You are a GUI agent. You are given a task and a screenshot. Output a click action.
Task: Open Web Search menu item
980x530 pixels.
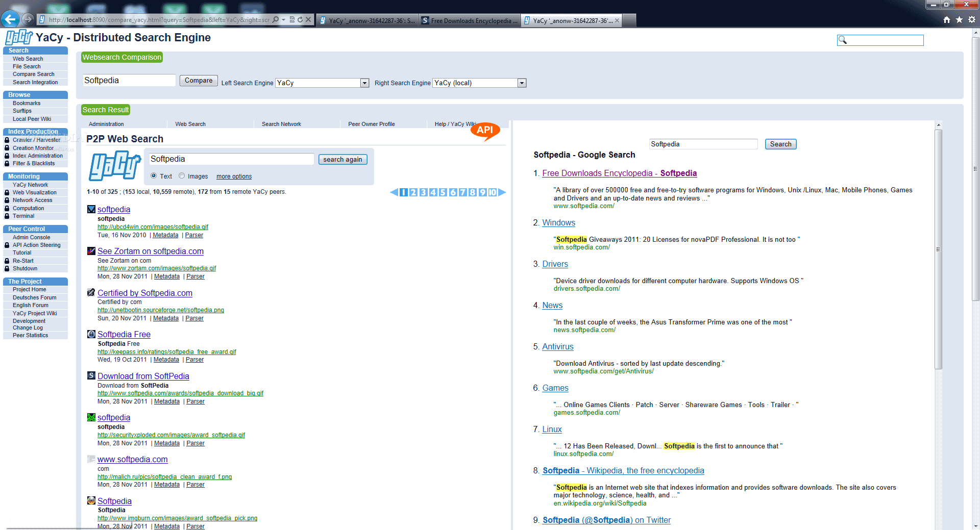190,124
